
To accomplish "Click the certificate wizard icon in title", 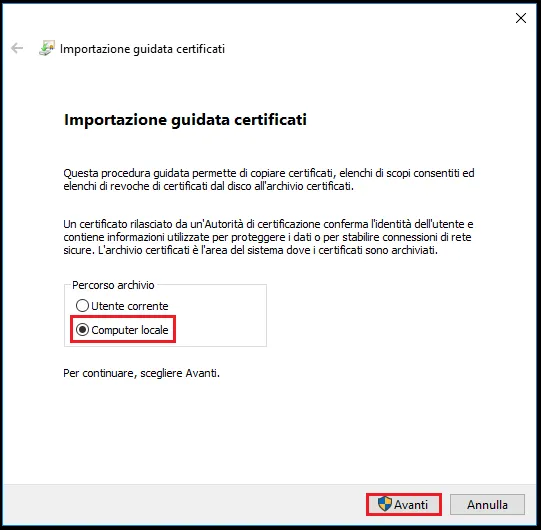I will (x=47, y=48).
